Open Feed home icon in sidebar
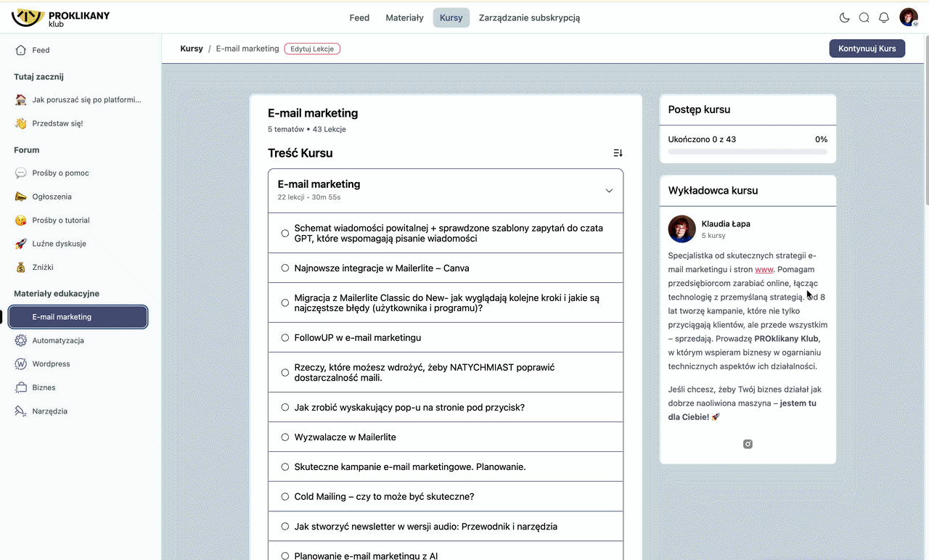The image size is (929, 560). (21, 50)
